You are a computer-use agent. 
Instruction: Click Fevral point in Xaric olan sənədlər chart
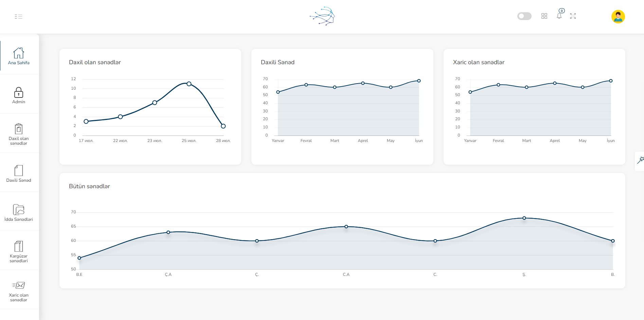pos(498,85)
